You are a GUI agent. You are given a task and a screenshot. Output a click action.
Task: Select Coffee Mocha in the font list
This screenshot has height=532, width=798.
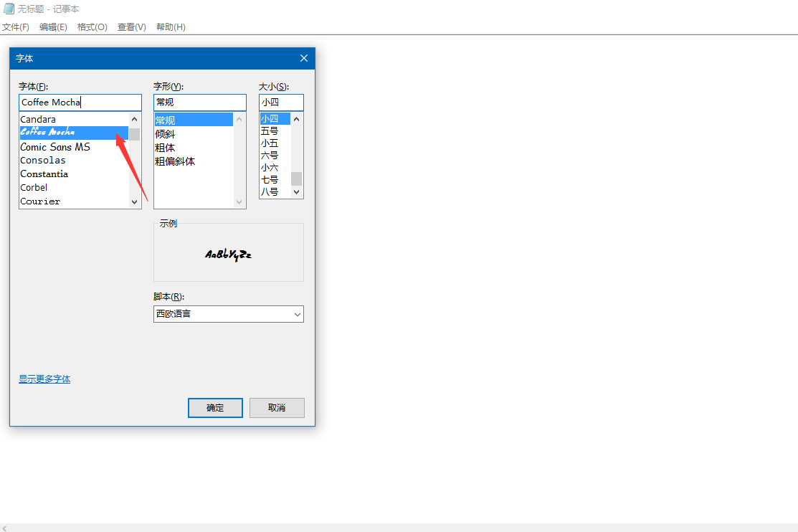[x=74, y=133]
